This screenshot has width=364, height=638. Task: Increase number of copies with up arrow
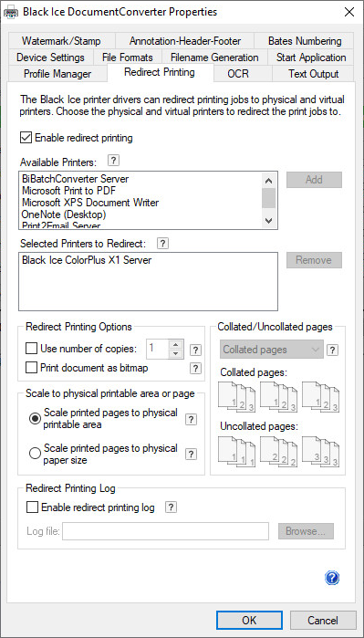click(x=176, y=345)
